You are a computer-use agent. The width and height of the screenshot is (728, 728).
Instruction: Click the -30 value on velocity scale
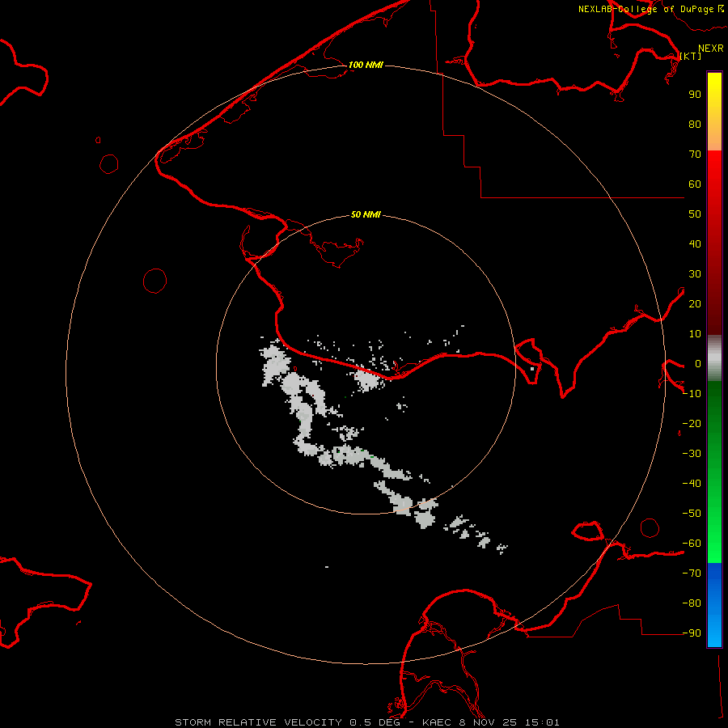point(692,454)
